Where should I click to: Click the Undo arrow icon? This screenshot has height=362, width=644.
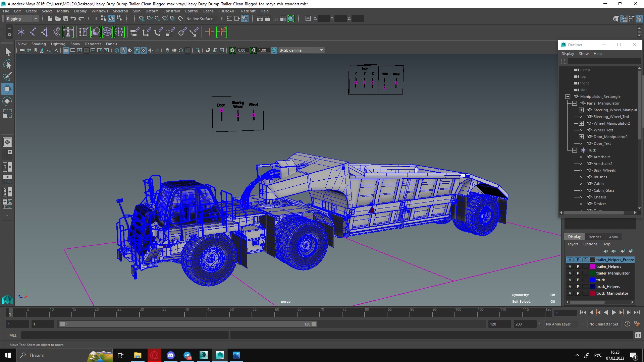coord(73,19)
